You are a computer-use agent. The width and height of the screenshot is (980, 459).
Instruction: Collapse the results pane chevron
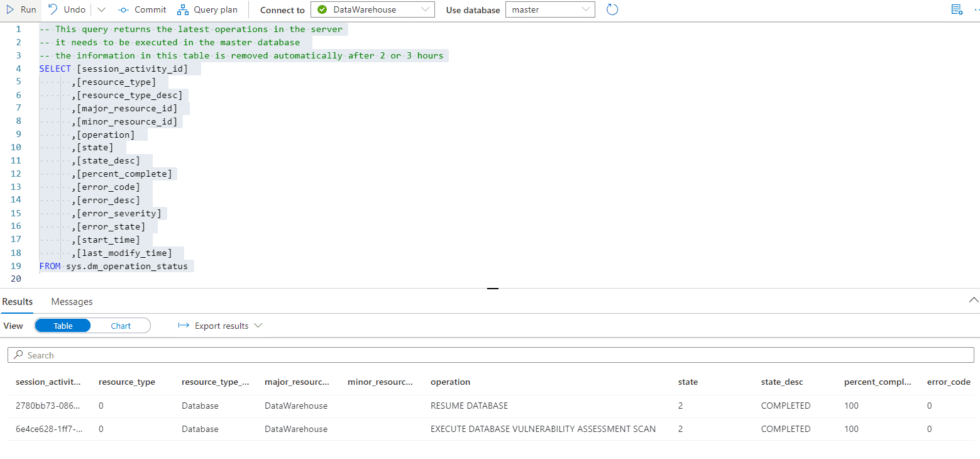[974, 300]
